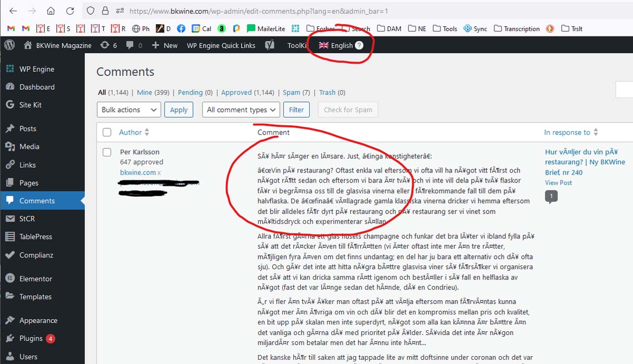This screenshot has width=633, height=364.
Task: Open the updates icon showing 6
Action: point(109,45)
